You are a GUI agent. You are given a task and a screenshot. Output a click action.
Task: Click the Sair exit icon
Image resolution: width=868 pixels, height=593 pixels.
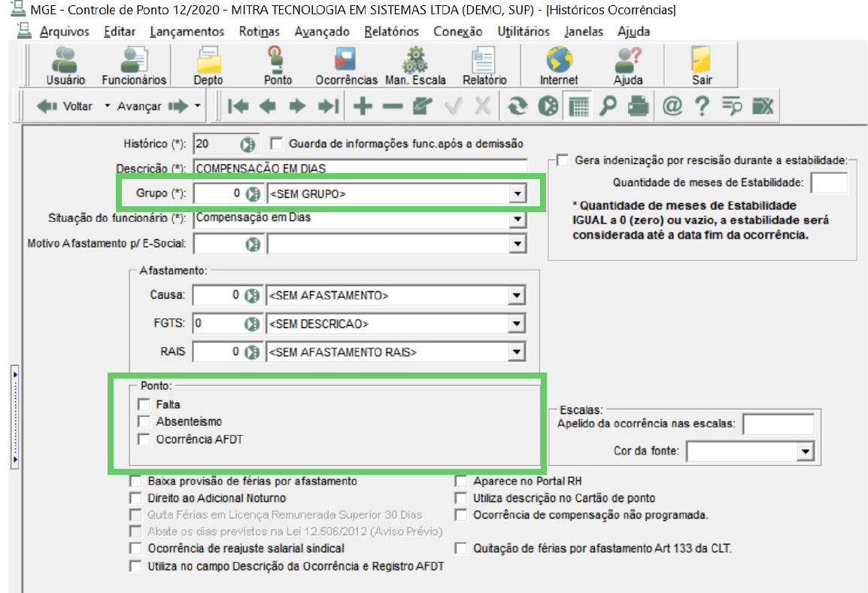701,66
